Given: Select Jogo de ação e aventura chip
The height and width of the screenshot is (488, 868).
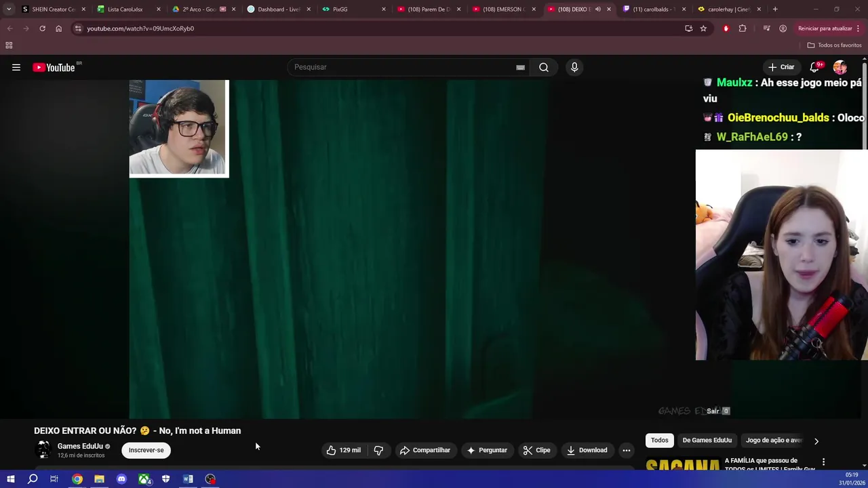Looking at the screenshot, I should coord(773,441).
